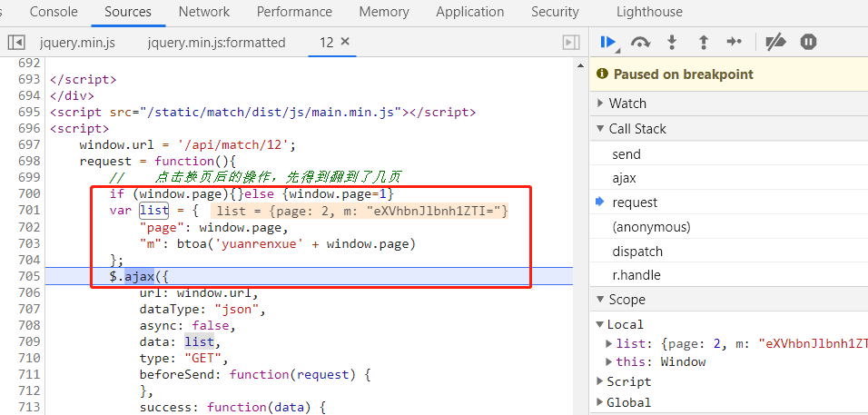Switch to the Memory tab
The height and width of the screenshot is (415, 868).
pyautogui.click(x=384, y=12)
